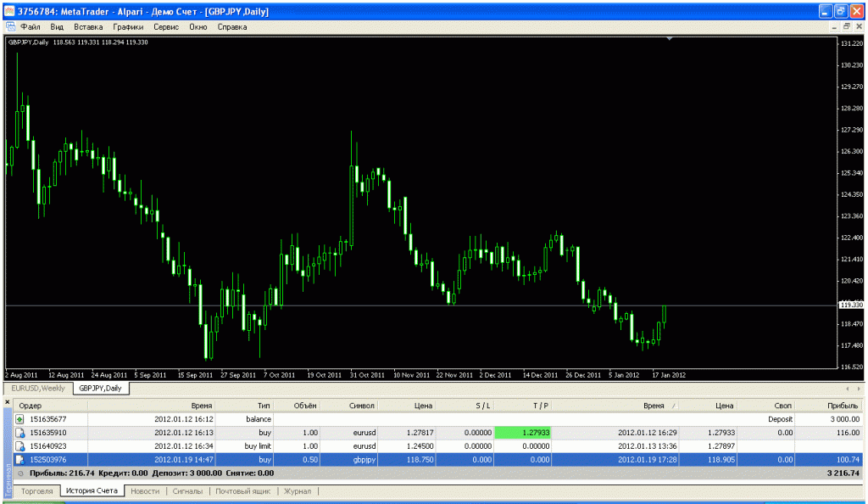Open the Сервис menu
868x504 pixels.
(165, 27)
